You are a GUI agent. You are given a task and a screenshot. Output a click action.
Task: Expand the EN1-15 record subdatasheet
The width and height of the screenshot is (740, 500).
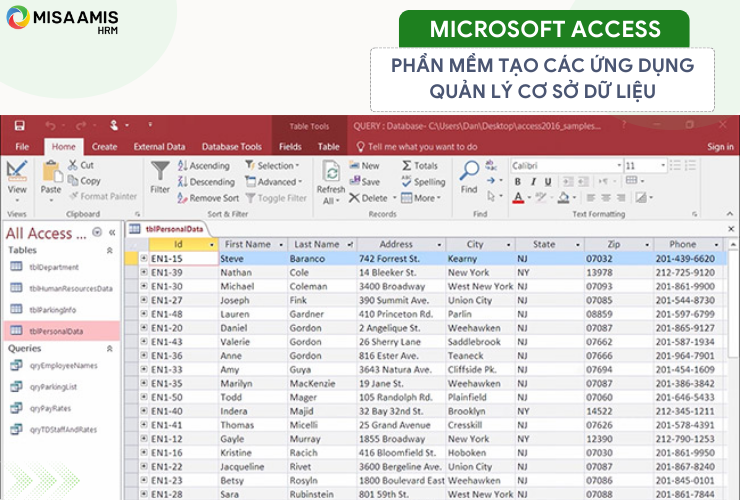tap(144, 258)
